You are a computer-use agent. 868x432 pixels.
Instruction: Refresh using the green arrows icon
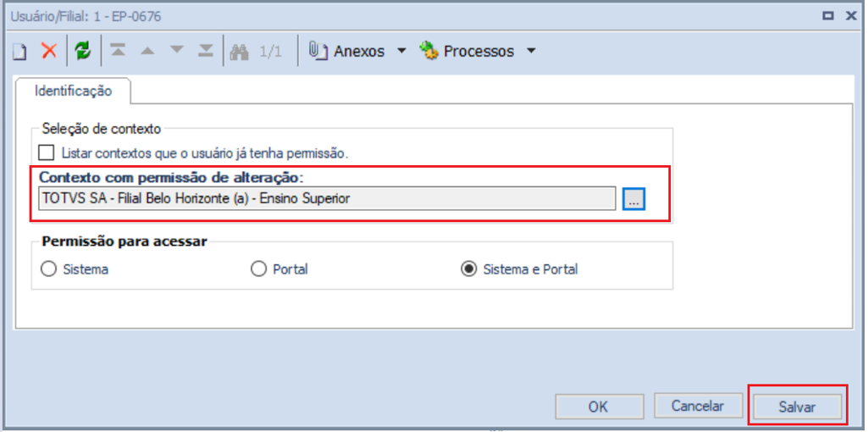[83, 52]
